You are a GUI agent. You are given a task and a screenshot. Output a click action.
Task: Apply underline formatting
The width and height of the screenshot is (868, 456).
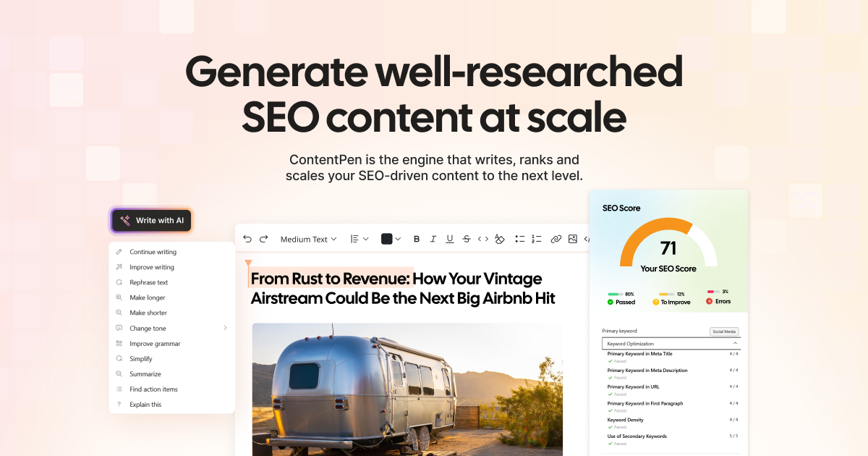(449, 238)
